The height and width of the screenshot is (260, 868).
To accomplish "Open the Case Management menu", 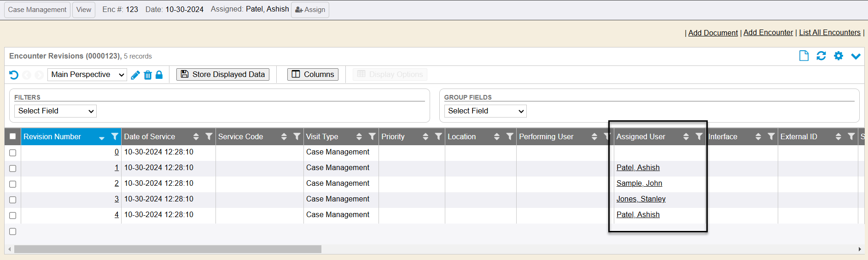I will point(37,10).
